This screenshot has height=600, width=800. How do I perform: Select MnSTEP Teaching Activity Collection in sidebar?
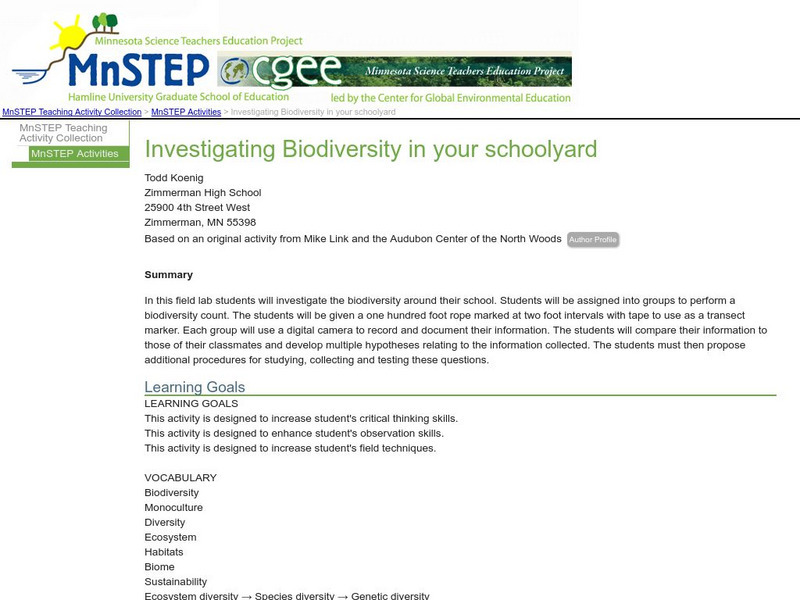point(63,133)
